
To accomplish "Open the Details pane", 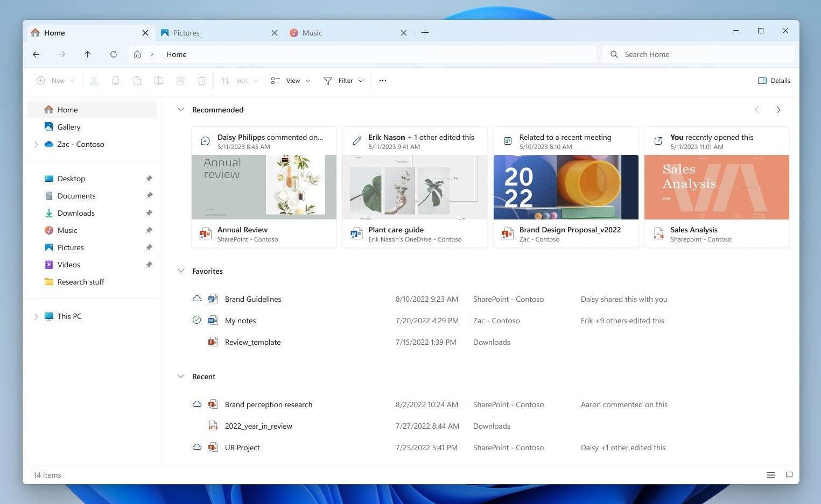I will [x=774, y=80].
